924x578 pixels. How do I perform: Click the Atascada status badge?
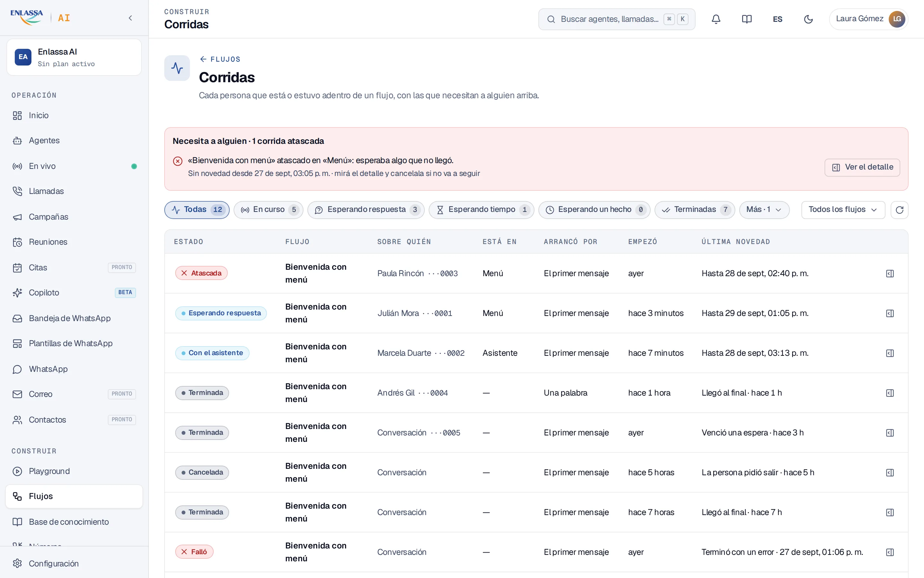[x=201, y=273]
